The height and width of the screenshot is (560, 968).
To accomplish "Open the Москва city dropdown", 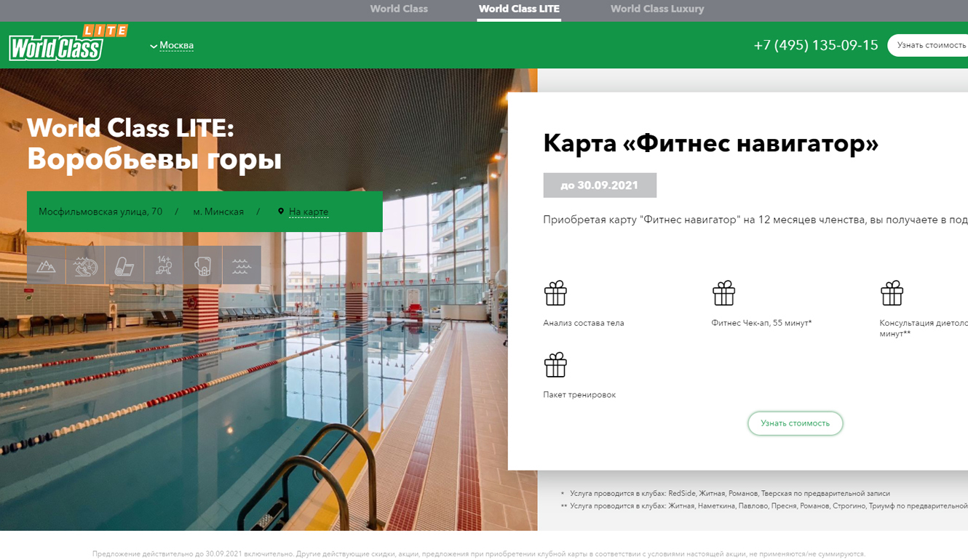I will (172, 45).
